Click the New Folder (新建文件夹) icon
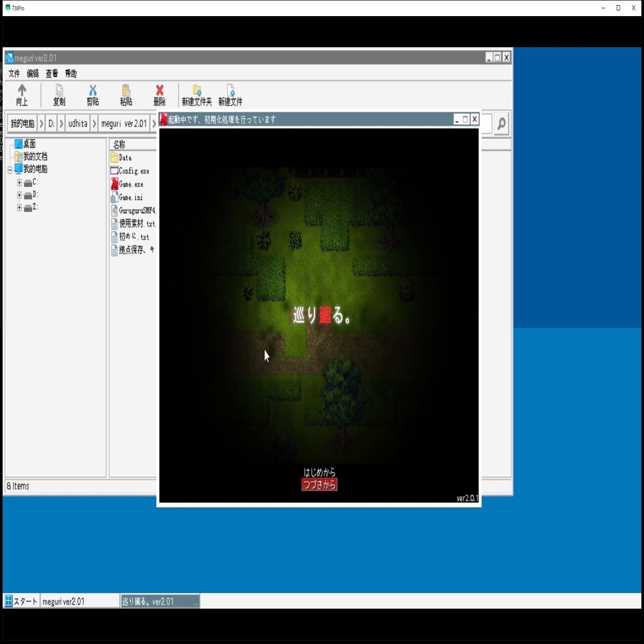 pos(197,90)
